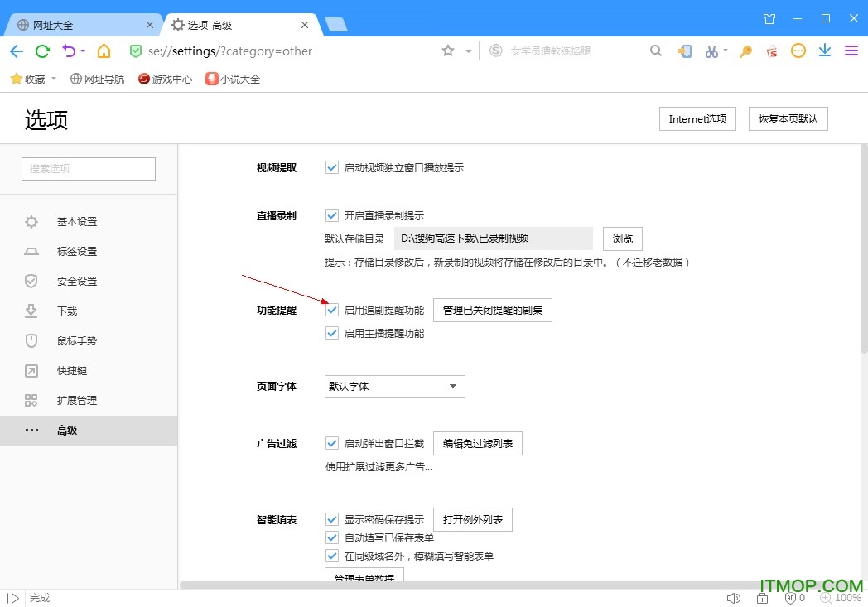The image size is (868, 607).
Task: Expand the bookmark star dropdown arrow
Action: coord(466,51)
